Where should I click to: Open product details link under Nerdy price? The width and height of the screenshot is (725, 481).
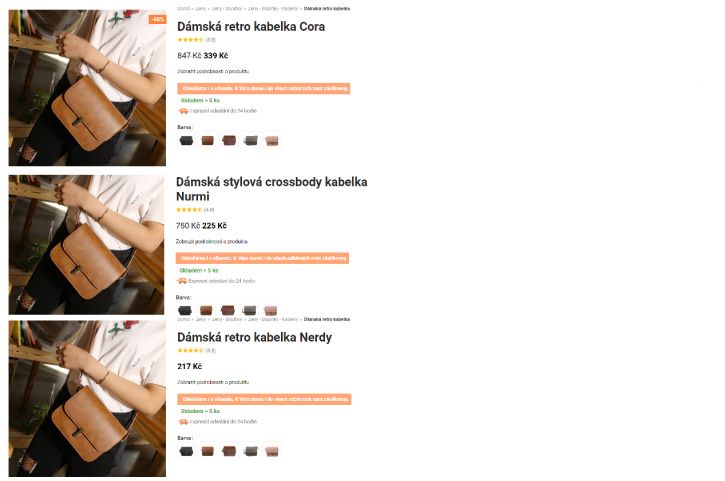tap(213, 382)
